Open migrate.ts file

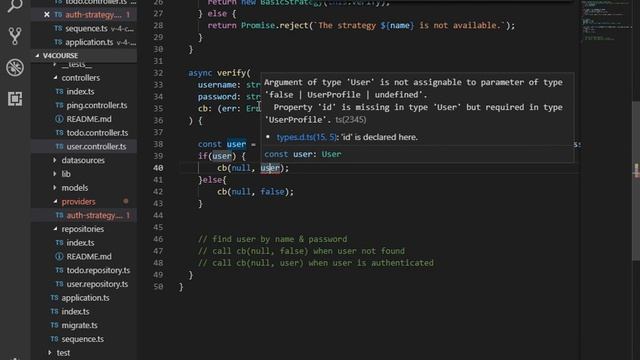click(x=79, y=325)
